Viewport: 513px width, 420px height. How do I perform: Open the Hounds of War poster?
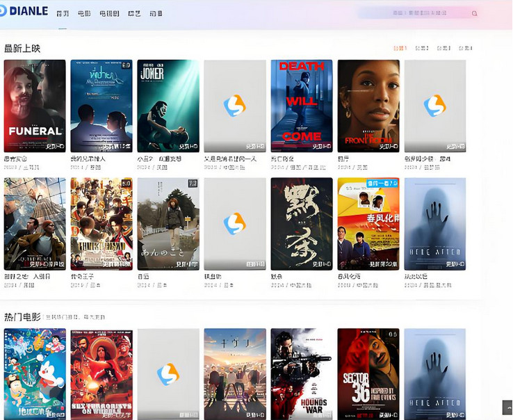[301, 374]
